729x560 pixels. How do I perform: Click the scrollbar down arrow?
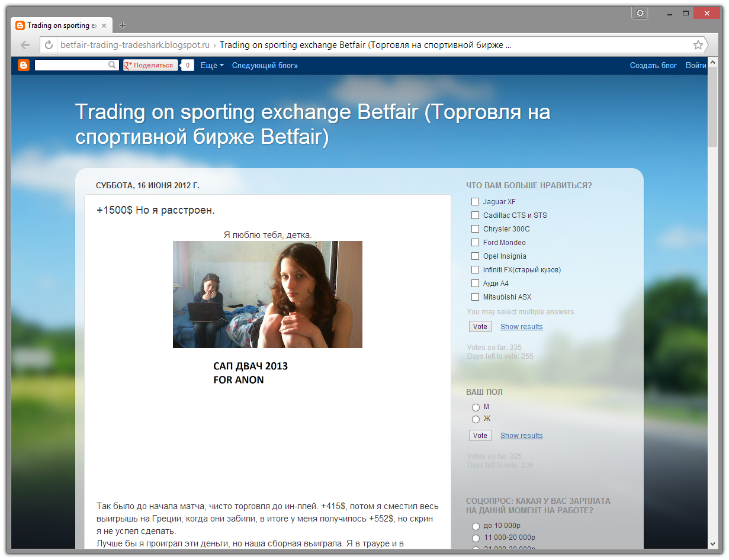click(712, 543)
